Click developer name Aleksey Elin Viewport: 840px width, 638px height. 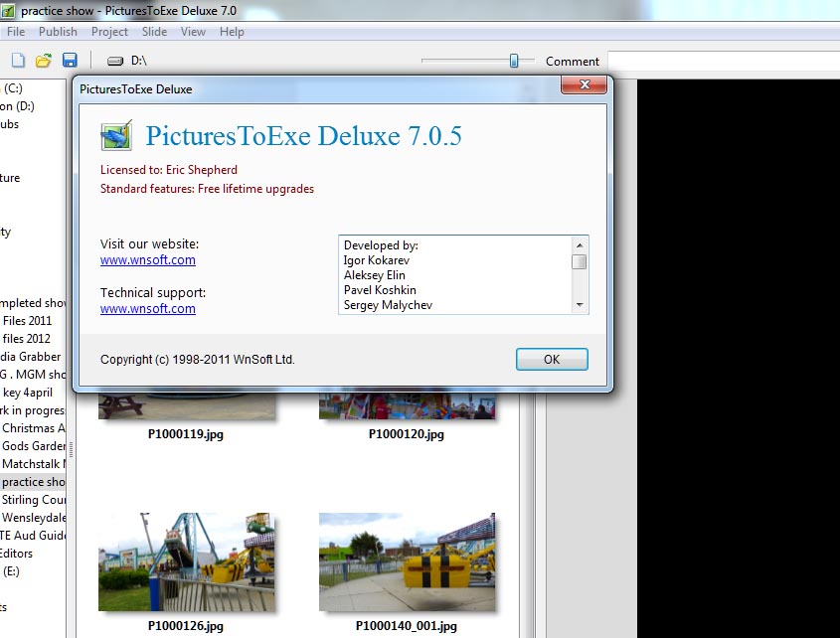tap(375, 275)
